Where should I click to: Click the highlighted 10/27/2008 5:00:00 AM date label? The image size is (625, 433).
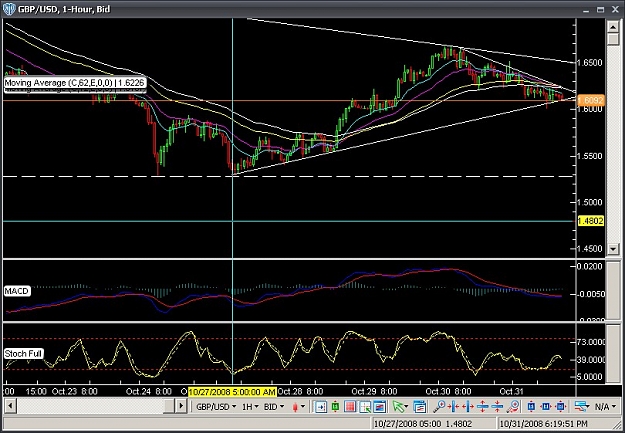coord(232,392)
